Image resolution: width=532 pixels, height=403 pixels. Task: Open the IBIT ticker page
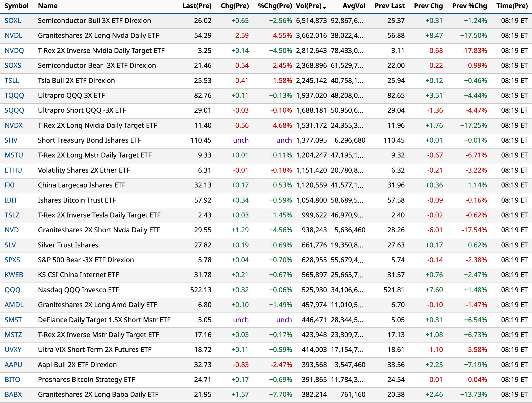pos(11,200)
